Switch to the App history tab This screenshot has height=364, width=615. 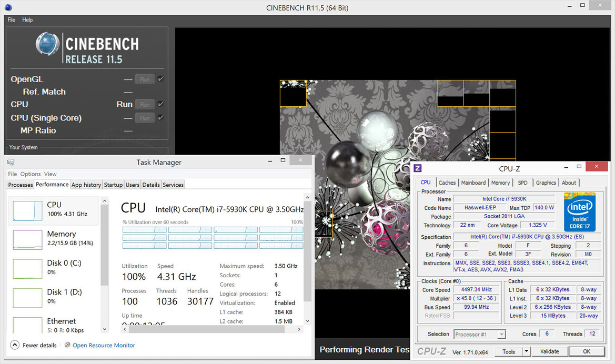(x=86, y=185)
